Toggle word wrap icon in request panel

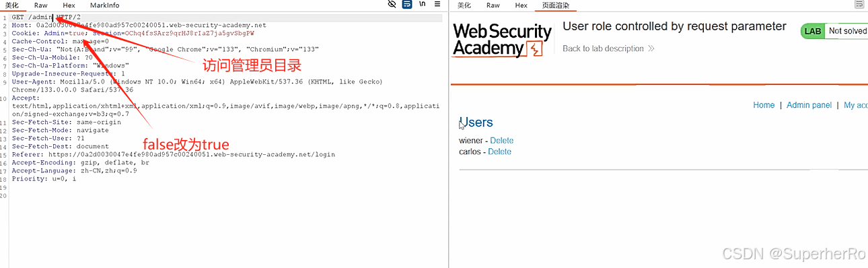click(x=407, y=4)
